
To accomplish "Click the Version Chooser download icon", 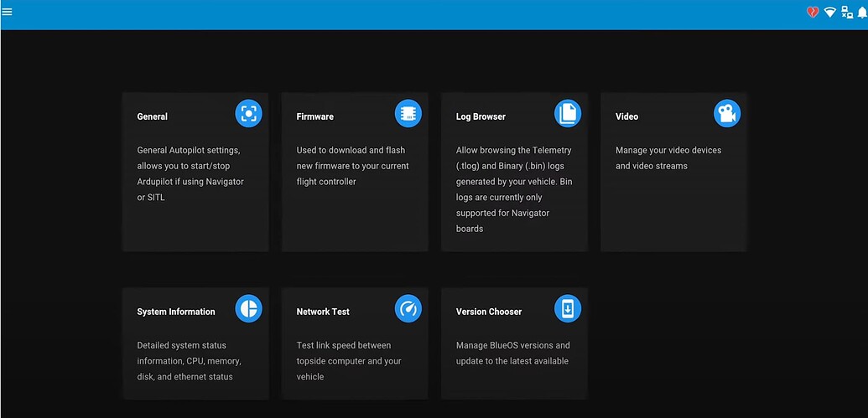I will tap(567, 308).
